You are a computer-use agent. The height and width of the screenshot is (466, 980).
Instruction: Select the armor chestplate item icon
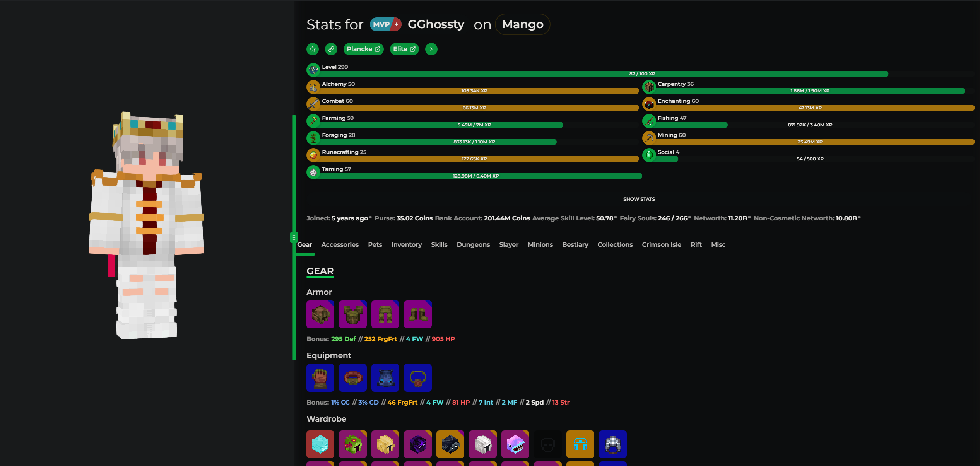[352, 314]
